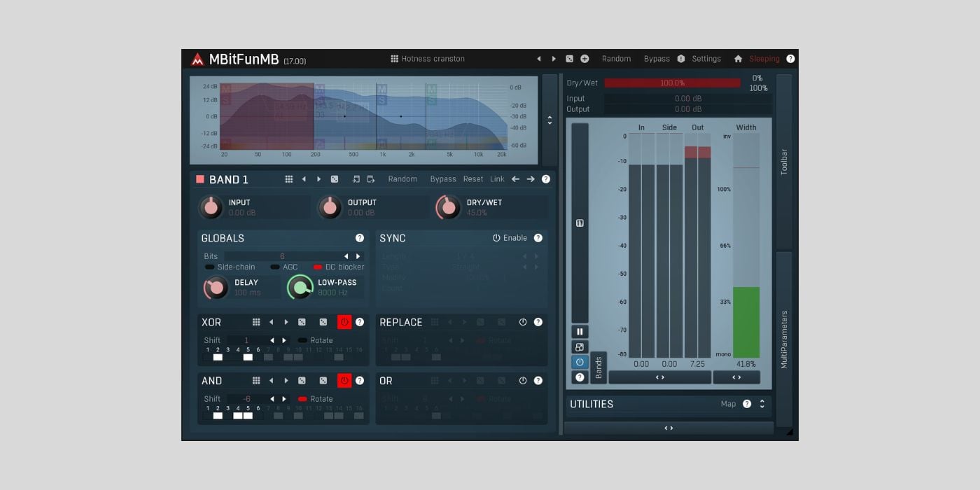Click the Settings button in the top bar

click(706, 59)
